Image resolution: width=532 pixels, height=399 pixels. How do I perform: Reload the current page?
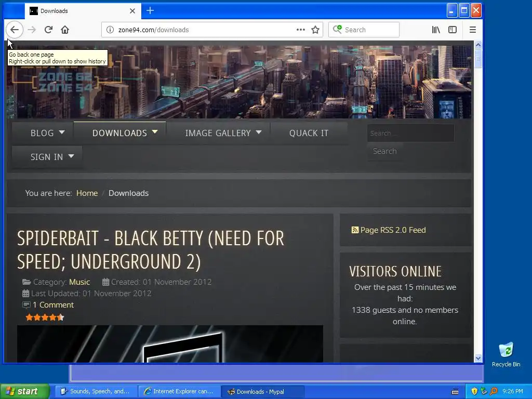[48, 30]
